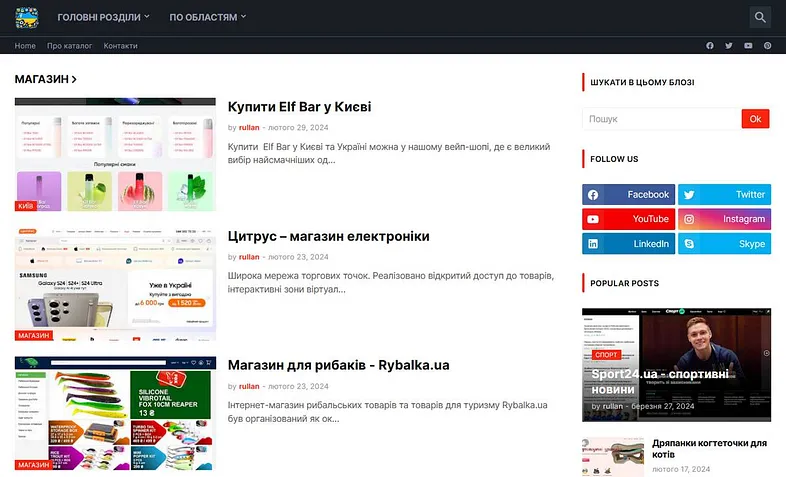Click author rullan under the Elf Bar post
This screenshot has height=477, width=786.
pyautogui.click(x=249, y=128)
